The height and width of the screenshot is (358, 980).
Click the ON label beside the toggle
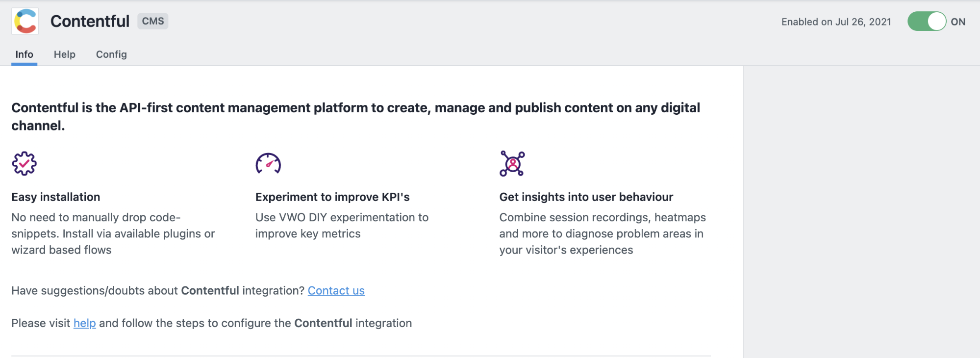pyautogui.click(x=958, y=22)
